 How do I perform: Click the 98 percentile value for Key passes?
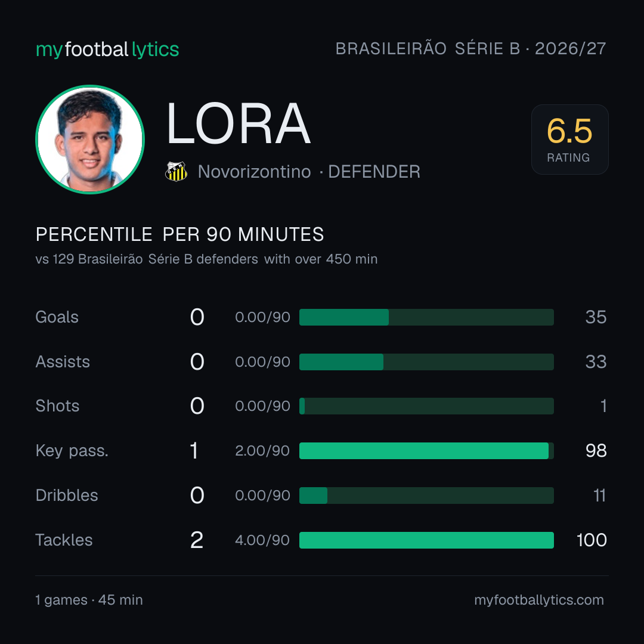click(596, 451)
